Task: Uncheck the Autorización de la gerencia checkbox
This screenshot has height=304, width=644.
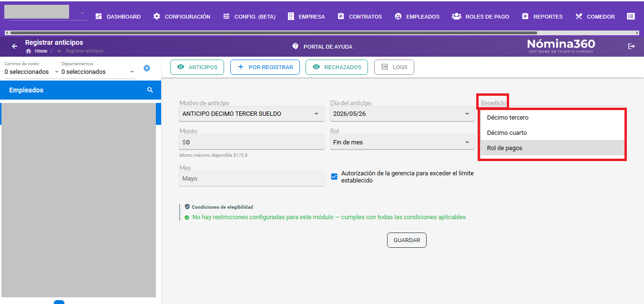Action: click(334, 177)
